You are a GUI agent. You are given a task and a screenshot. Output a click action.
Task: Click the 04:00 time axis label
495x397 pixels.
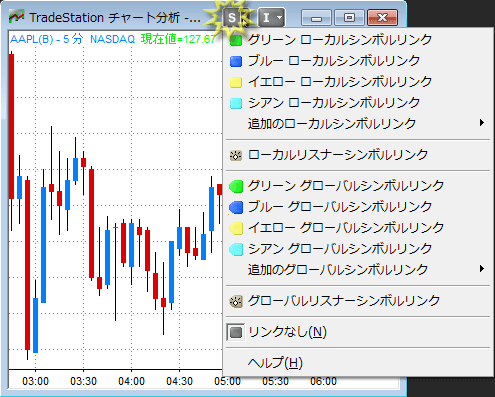click(x=131, y=381)
